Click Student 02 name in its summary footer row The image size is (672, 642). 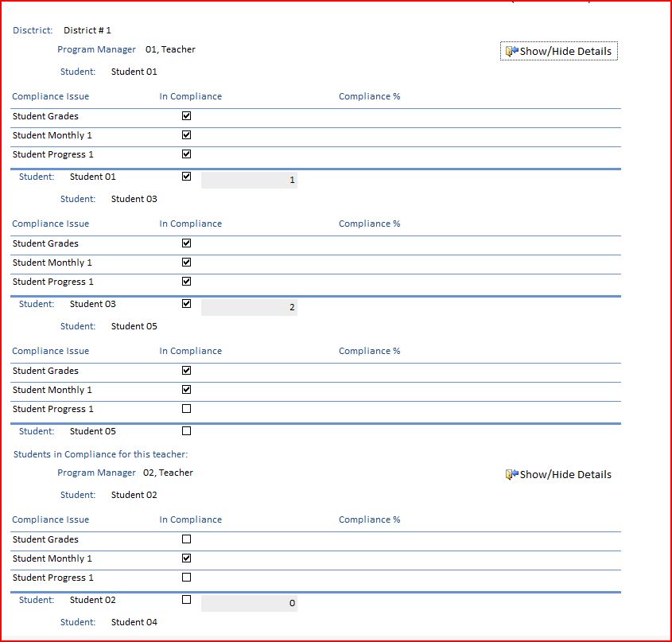point(92,600)
